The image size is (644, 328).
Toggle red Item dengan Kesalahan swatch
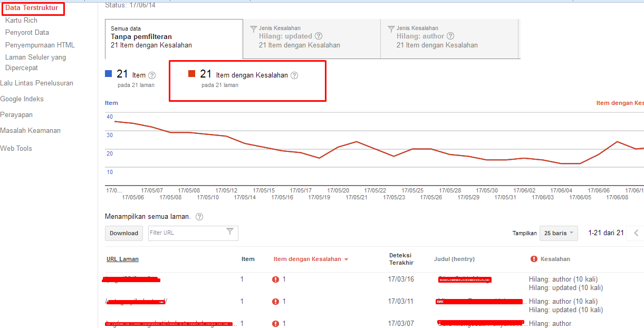point(192,74)
